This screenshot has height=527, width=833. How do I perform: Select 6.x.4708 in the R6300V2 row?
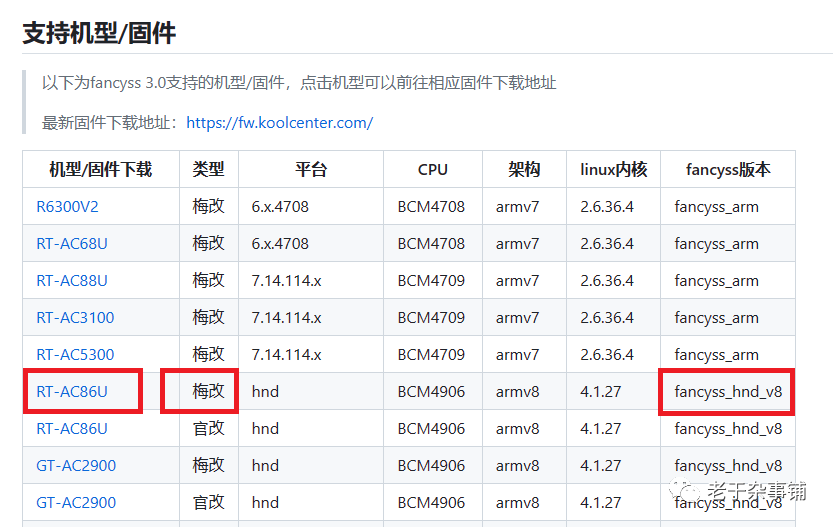280,207
